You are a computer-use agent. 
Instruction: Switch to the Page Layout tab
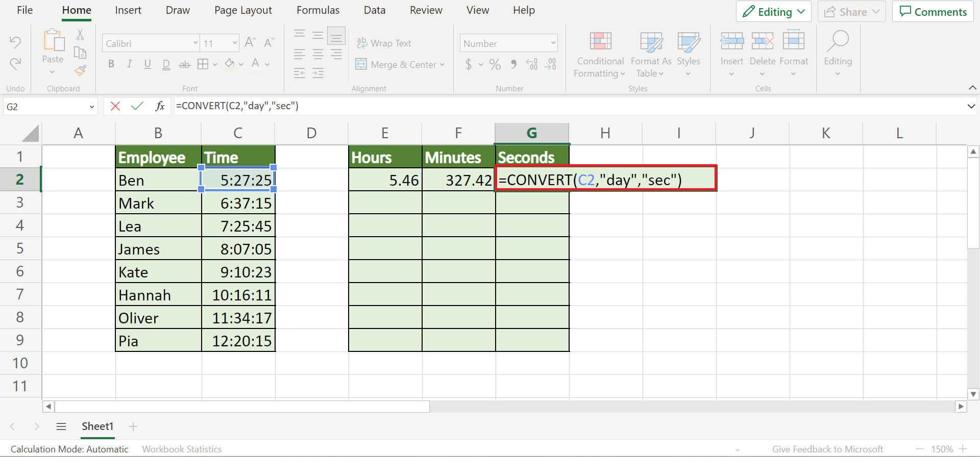tap(243, 10)
